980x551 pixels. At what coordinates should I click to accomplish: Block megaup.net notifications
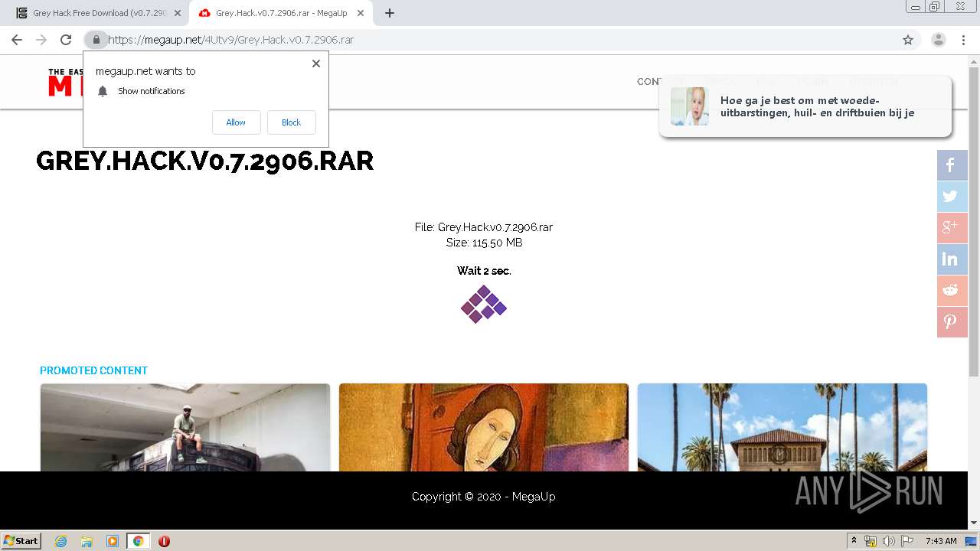291,122
